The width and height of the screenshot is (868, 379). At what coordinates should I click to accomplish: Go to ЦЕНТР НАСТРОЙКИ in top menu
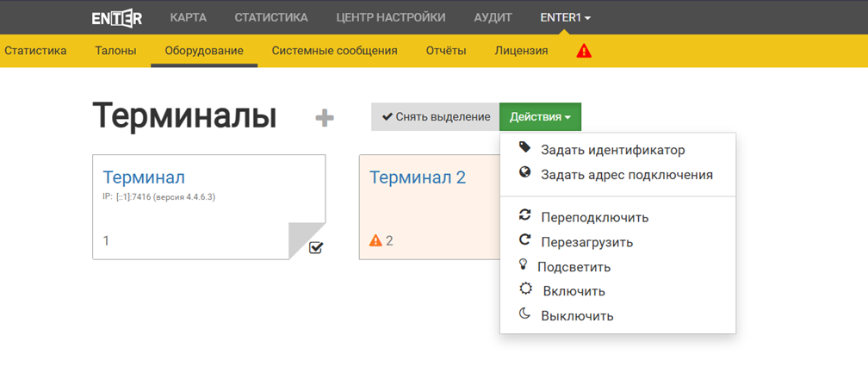(x=391, y=17)
